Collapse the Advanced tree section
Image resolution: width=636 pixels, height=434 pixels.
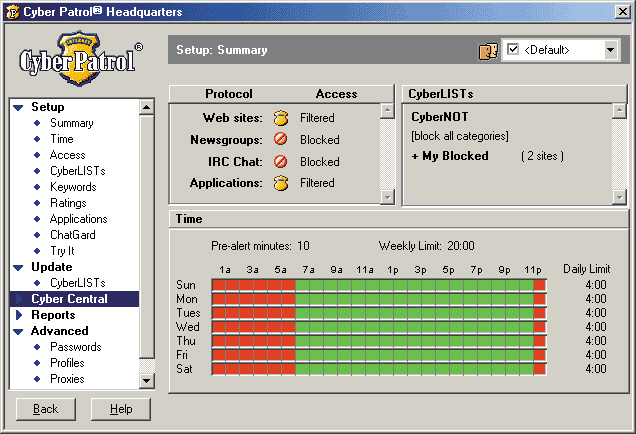click(x=18, y=331)
